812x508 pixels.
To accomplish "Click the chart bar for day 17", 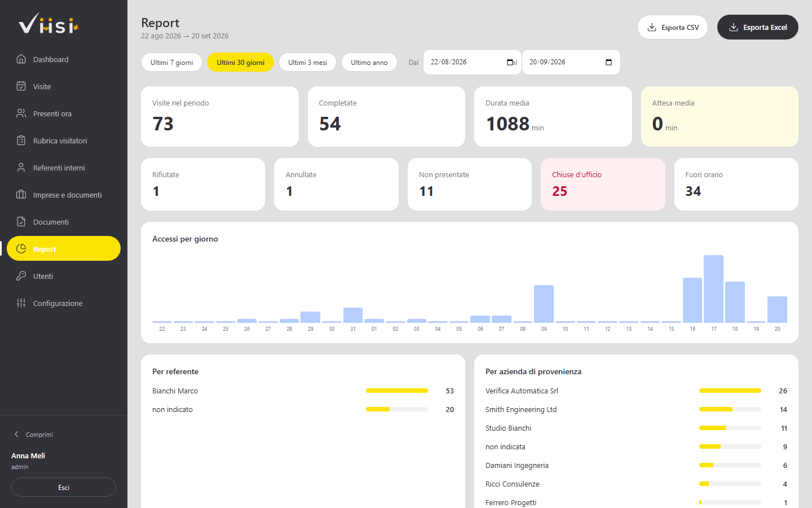I will click(x=714, y=289).
